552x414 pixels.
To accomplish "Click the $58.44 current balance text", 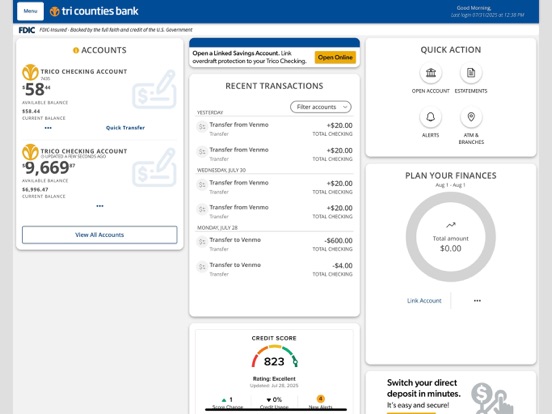I will point(31,111).
